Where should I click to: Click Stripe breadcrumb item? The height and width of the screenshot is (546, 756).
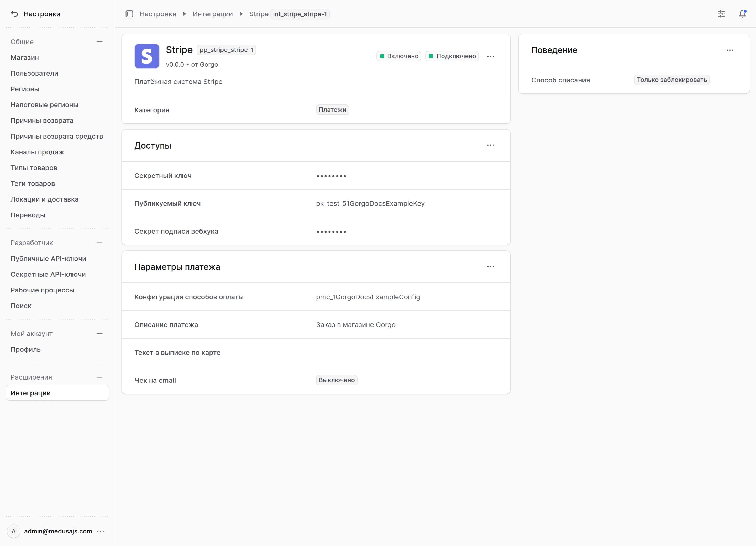(x=259, y=14)
